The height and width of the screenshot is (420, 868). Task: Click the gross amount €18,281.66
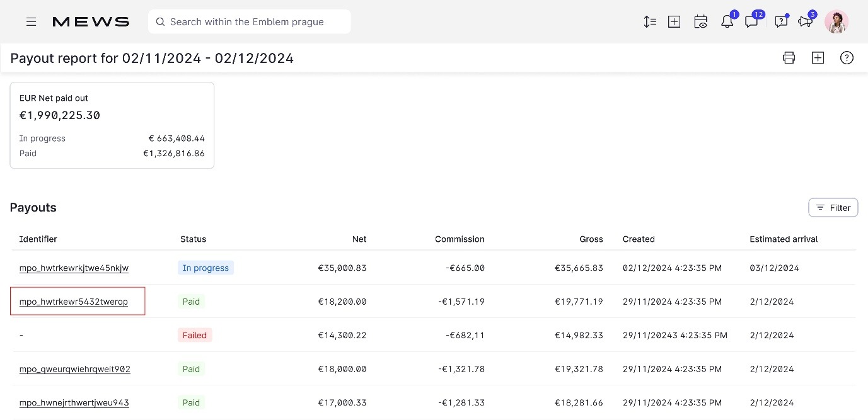pos(579,403)
